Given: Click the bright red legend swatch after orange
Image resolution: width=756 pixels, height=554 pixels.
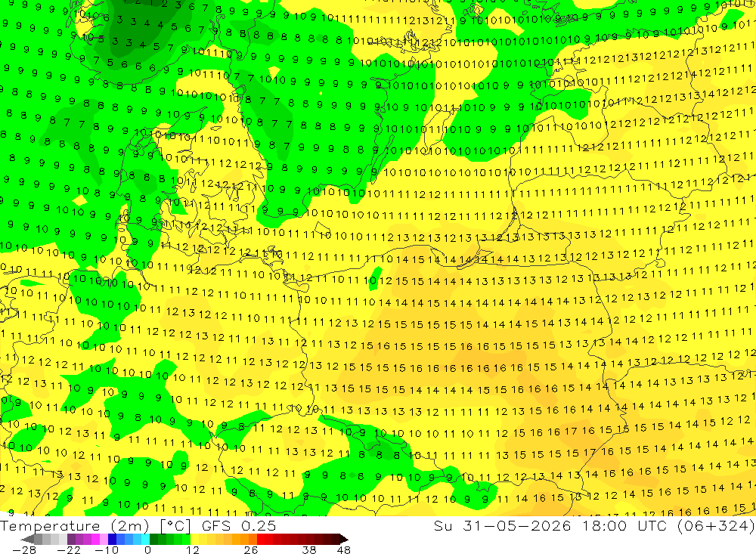Looking at the screenshot, I should pos(261,539).
